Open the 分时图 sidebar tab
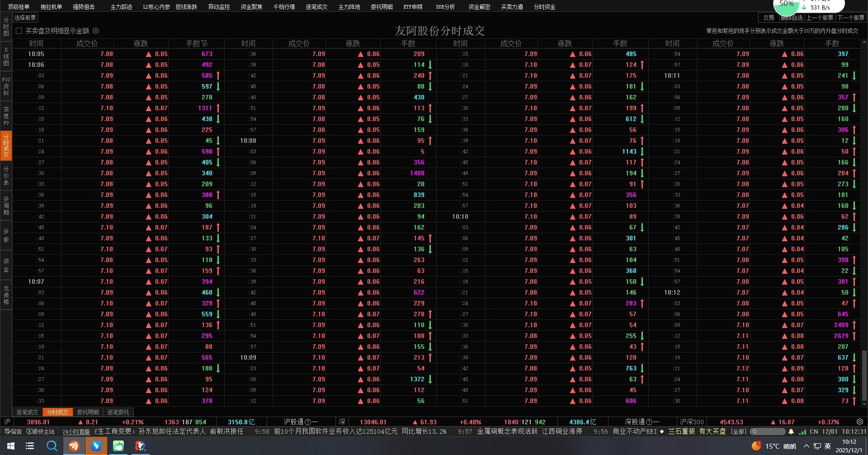 point(6,27)
